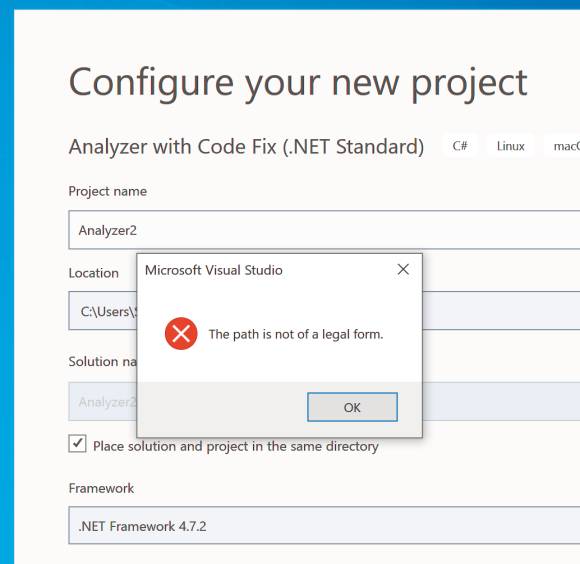Toggle Place solution and project in same directory
Screen dimensions: 580x564
pyautogui.click(x=77, y=443)
